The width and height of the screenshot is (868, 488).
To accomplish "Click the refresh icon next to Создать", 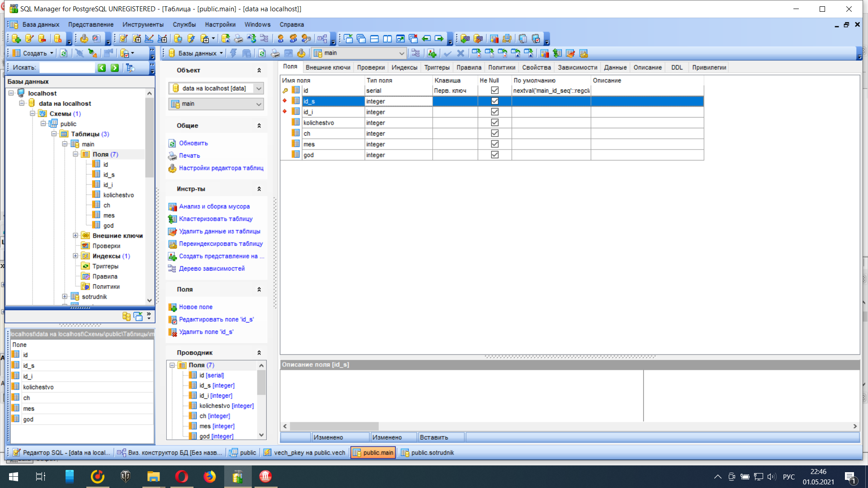I will tap(64, 53).
